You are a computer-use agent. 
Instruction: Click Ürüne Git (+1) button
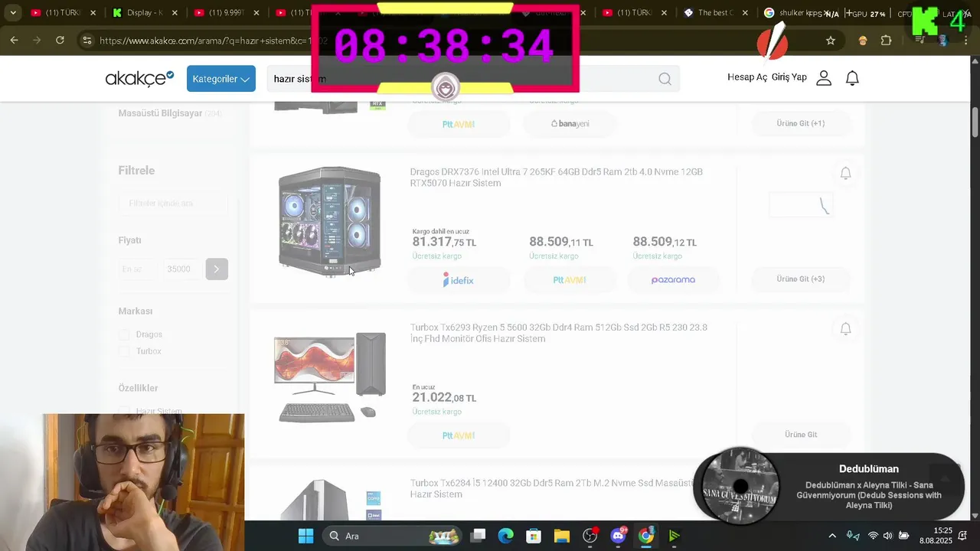[801, 123]
